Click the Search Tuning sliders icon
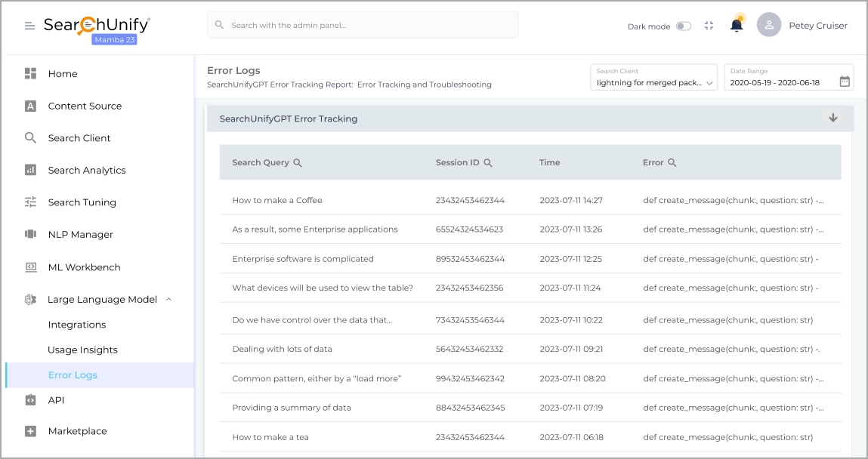Viewport: 868px width, 459px height. pos(30,202)
